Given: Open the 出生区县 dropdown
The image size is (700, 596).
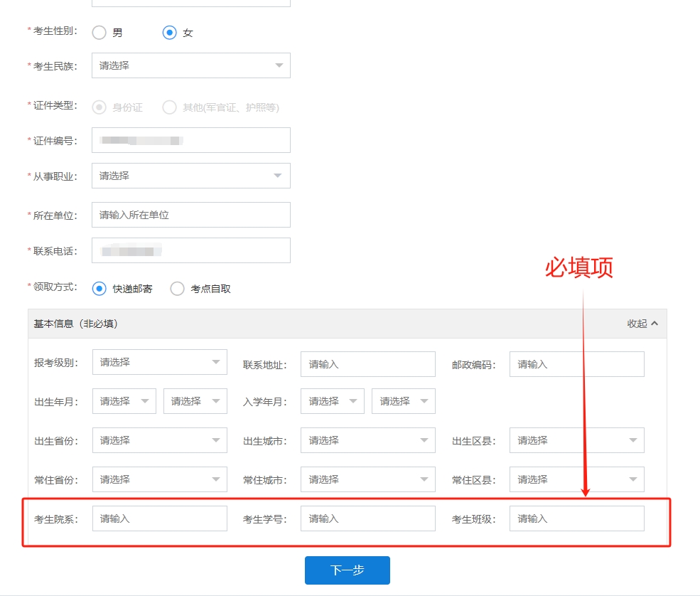Looking at the screenshot, I should click(576, 440).
